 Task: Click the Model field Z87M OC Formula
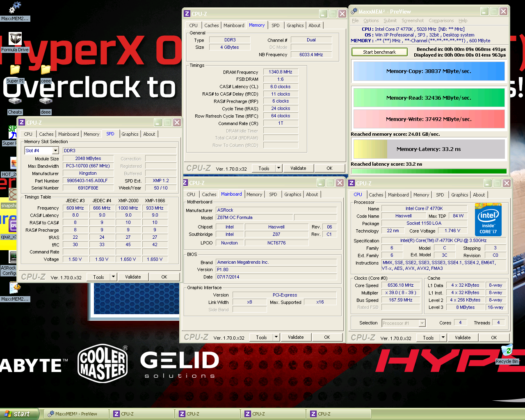(254, 217)
